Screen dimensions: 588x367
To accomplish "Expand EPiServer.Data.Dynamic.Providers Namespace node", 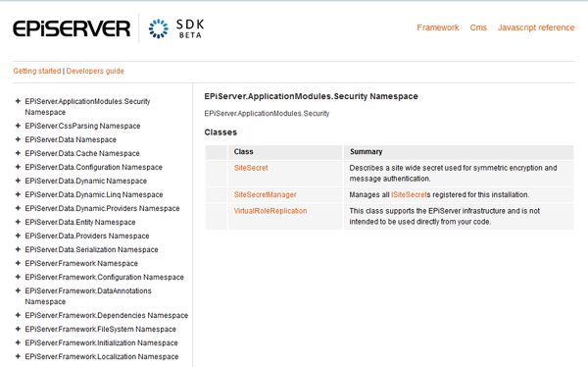I will pos(18,208).
